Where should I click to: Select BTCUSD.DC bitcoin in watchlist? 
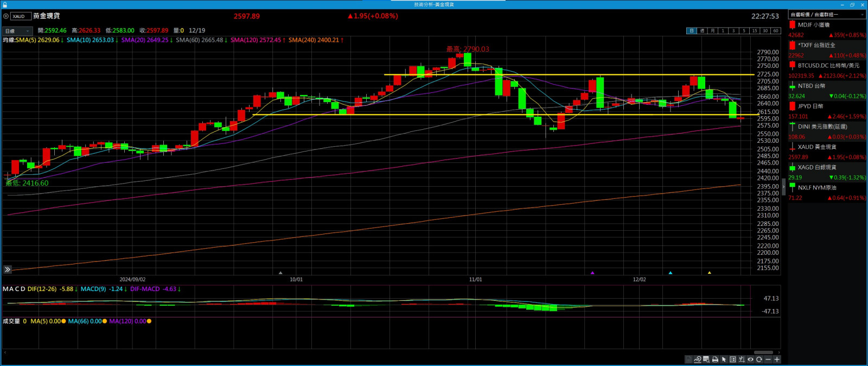tap(827, 66)
